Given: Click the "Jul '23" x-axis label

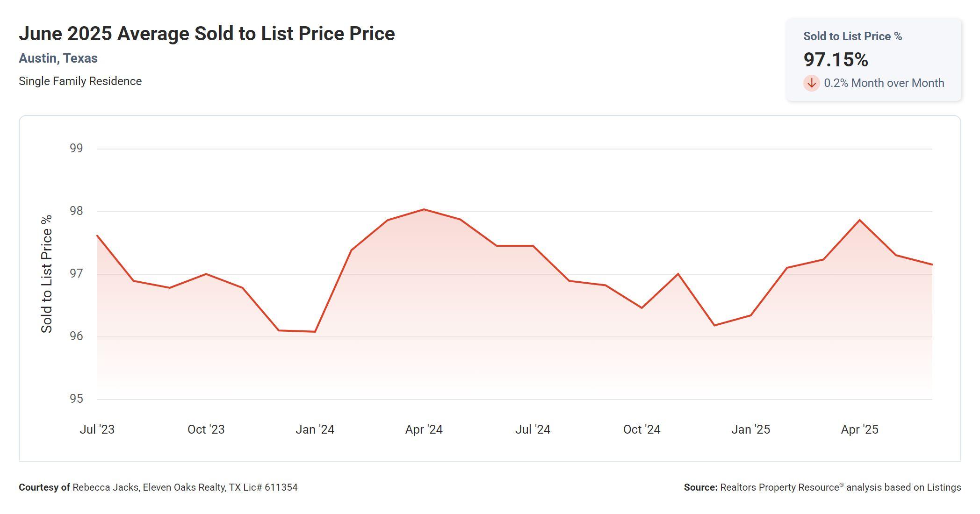Looking at the screenshot, I should click(97, 429).
